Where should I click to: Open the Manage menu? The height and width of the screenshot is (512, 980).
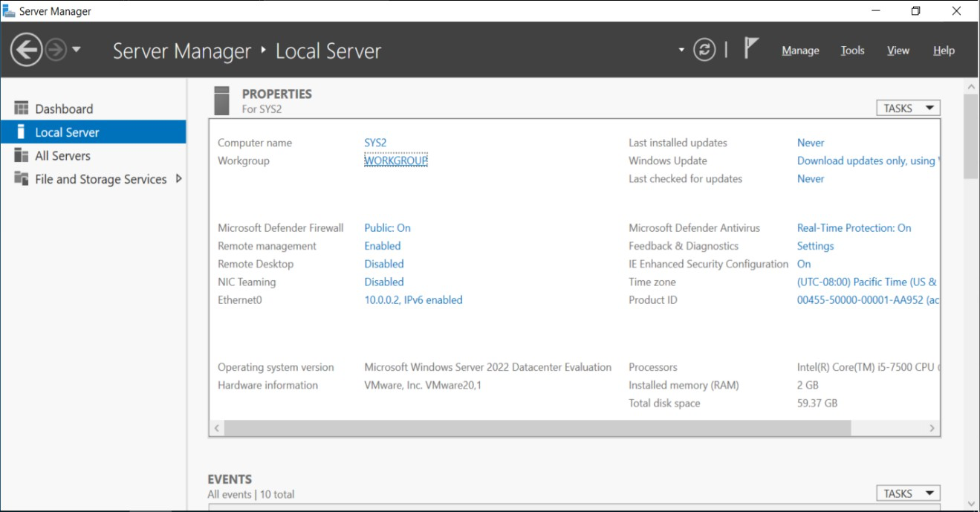pyautogui.click(x=800, y=51)
